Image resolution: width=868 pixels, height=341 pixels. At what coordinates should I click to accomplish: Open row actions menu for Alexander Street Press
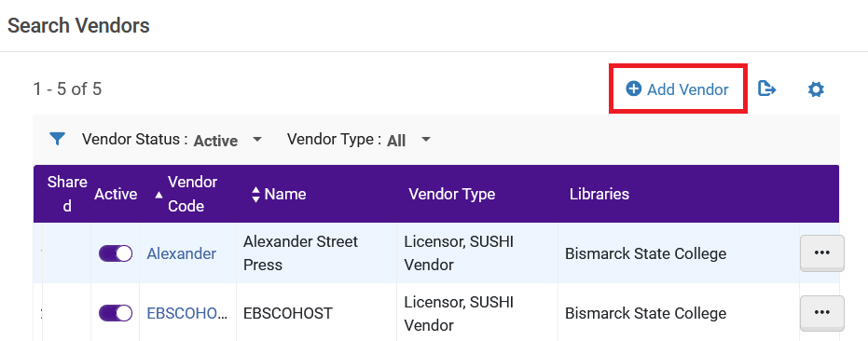tap(822, 253)
